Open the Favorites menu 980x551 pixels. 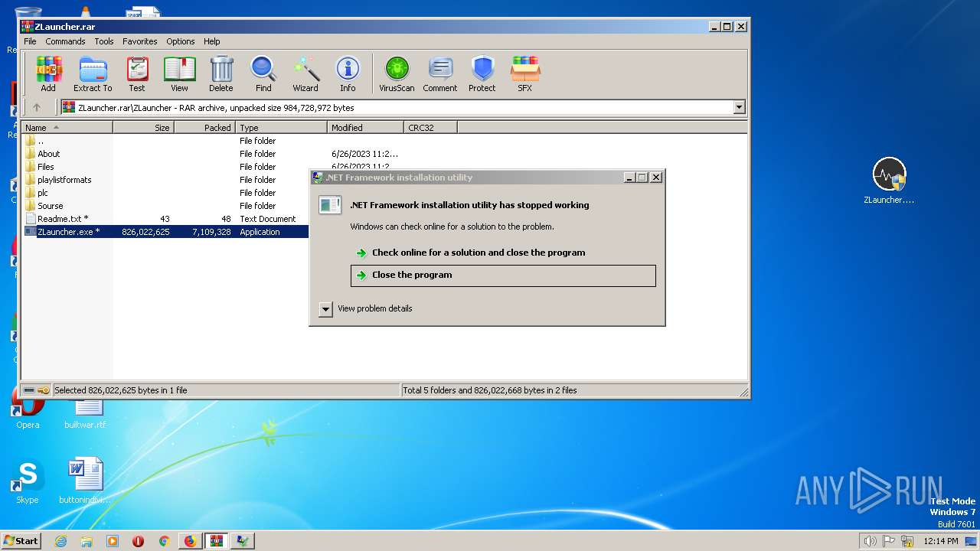(140, 41)
